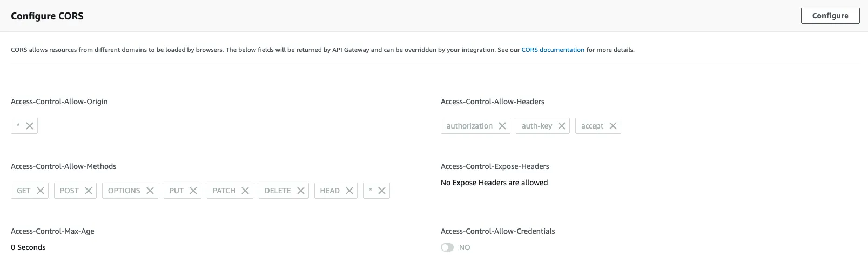The image size is (868, 263).
Task: Remove the wildcard origin tag
Action: click(x=30, y=126)
